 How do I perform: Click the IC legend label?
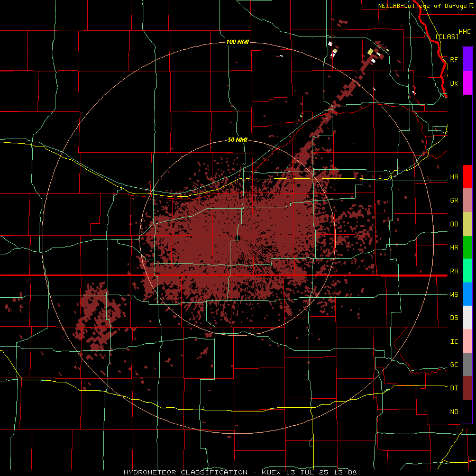(454, 342)
